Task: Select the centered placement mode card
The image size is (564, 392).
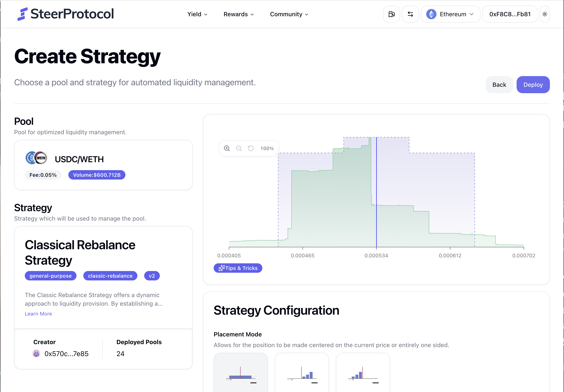Action: [241, 373]
